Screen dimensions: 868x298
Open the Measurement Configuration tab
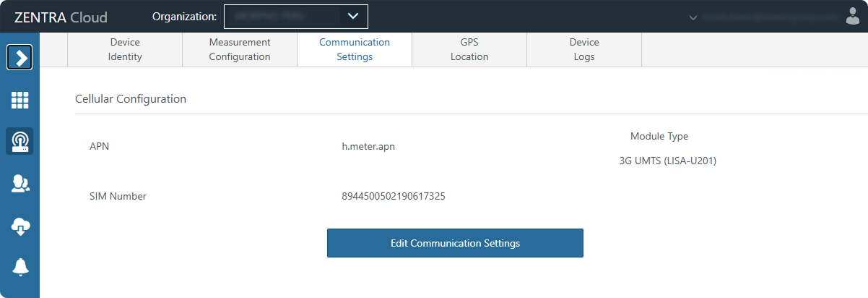240,50
